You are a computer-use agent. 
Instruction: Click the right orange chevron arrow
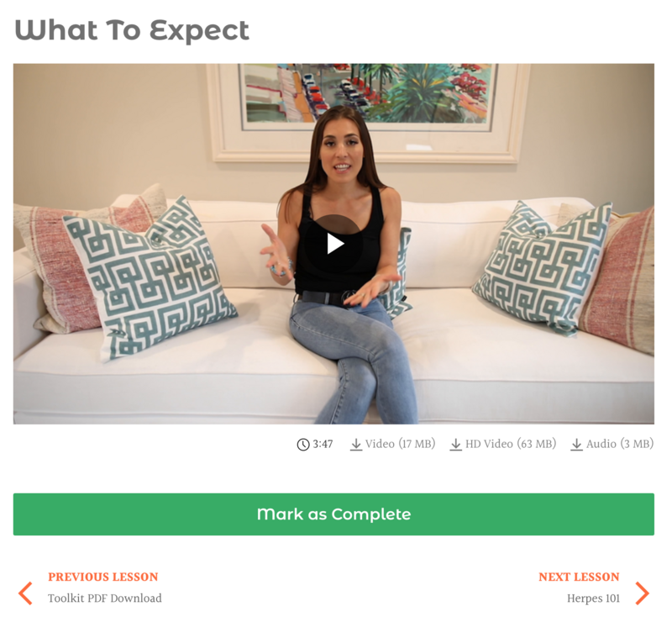tap(642, 593)
